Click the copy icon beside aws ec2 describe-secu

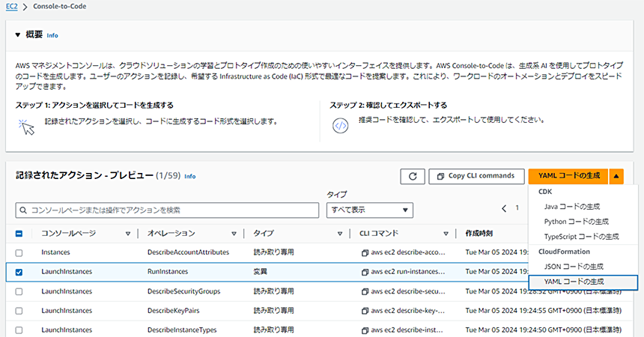[x=365, y=292]
